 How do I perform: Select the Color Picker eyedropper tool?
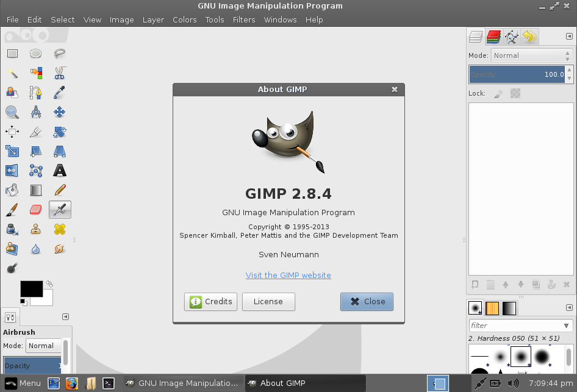coord(60,93)
